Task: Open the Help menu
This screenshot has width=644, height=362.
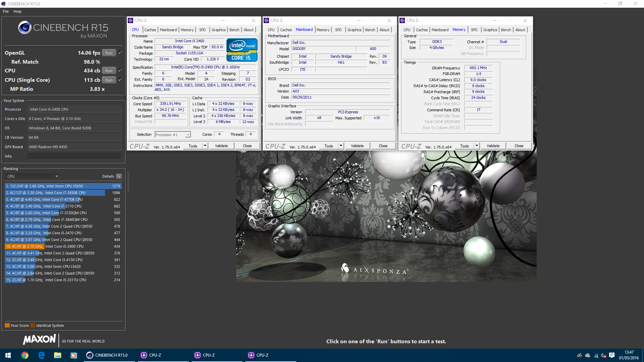Action: coord(17,11)
